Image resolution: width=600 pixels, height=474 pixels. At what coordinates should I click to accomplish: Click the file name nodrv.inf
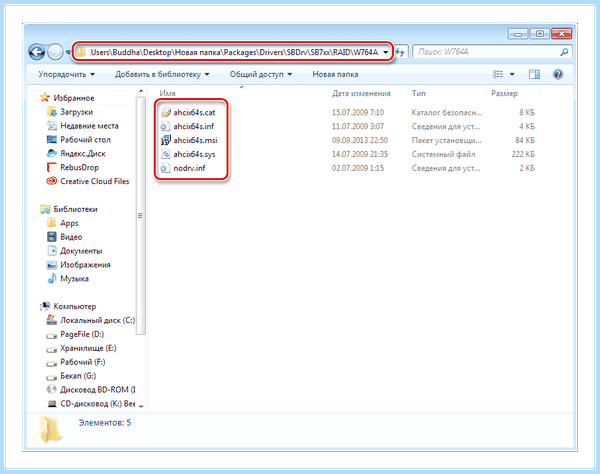[189, 168]
